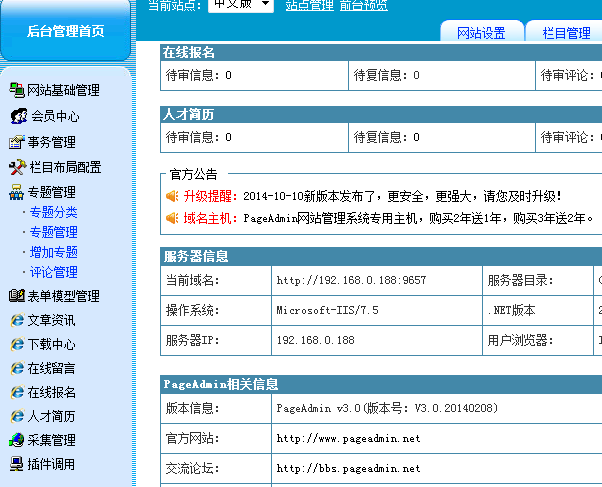This screenshot has height=487, width=602.
Task: Click the 专题管理 folder icon
Action: point(16,192)
